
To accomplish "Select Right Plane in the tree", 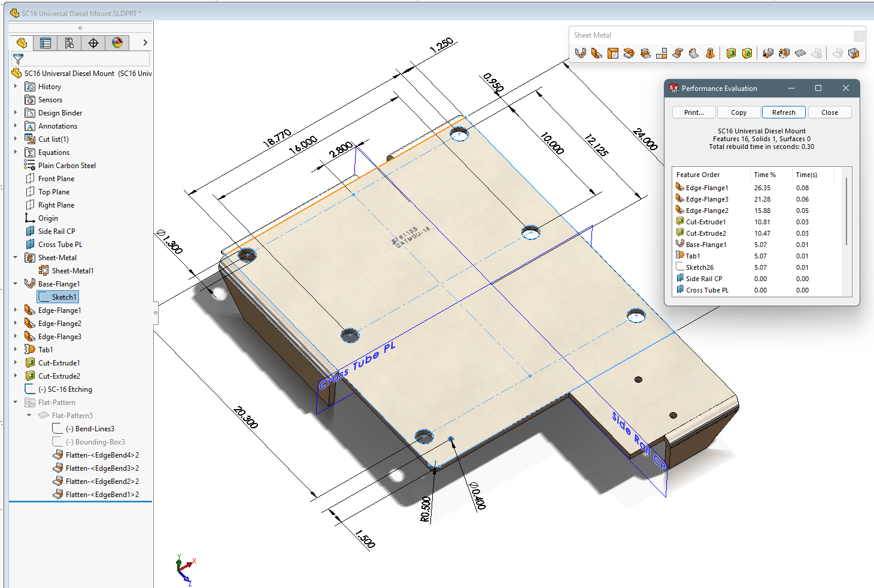I will pyautogui.click(x=56, y=205).
